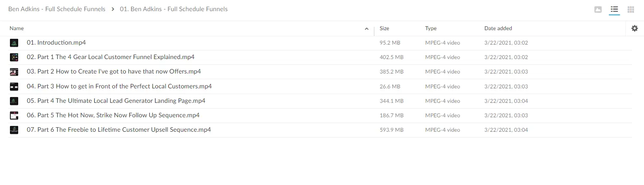Select the list view icon
The image size is (644, 185).
point(614,9)
